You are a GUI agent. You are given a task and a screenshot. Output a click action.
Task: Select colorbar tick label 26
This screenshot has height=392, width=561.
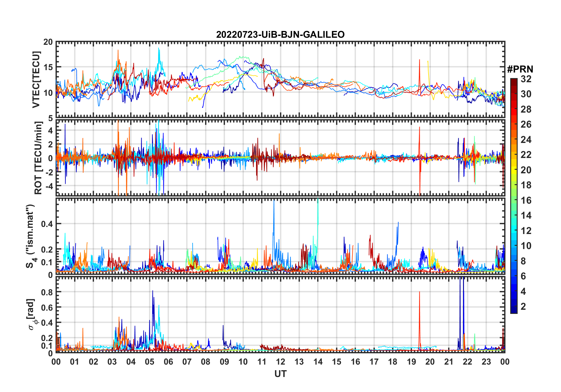coord(526,124)
